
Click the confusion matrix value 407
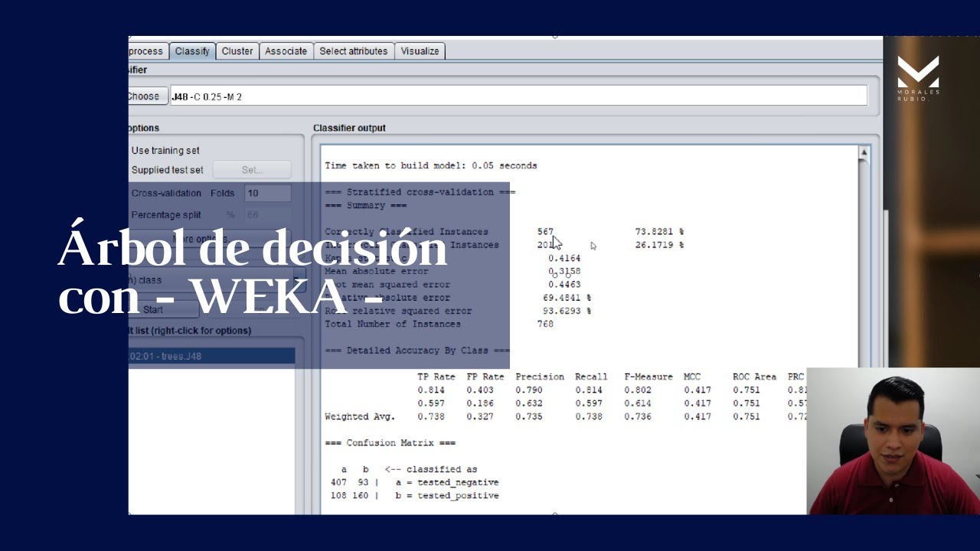[x=338, y=482]
